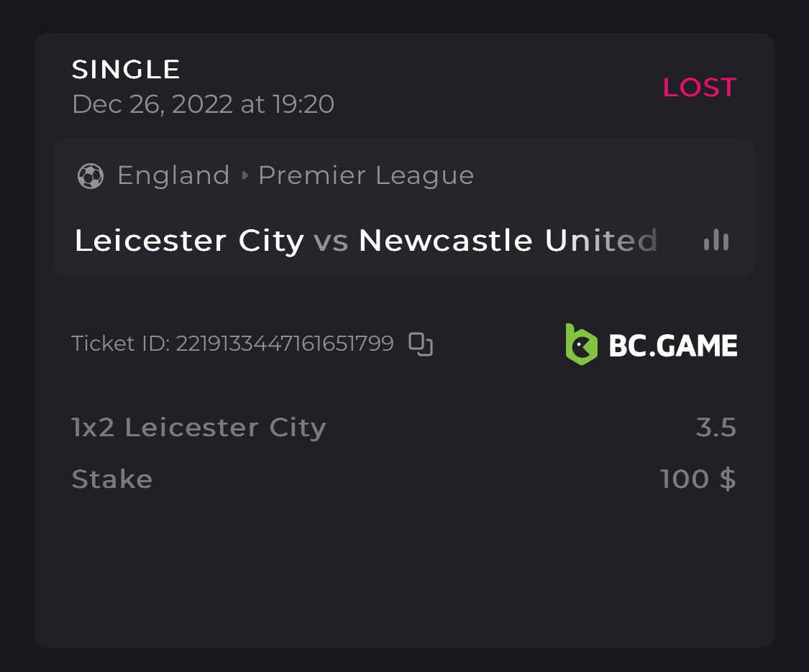This screenshot has width=809, height=672.
Task: Click the Newcastle United team name
Action: (x=508, y=241)
